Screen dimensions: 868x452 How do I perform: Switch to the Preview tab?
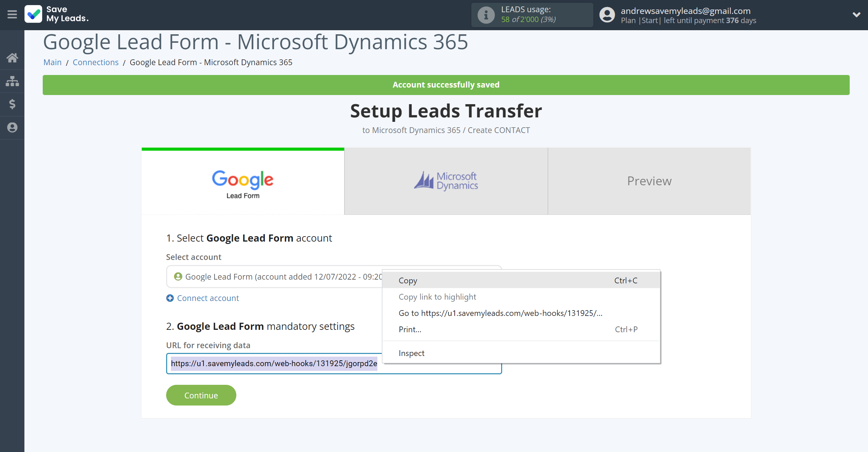[x=649, y=181]
